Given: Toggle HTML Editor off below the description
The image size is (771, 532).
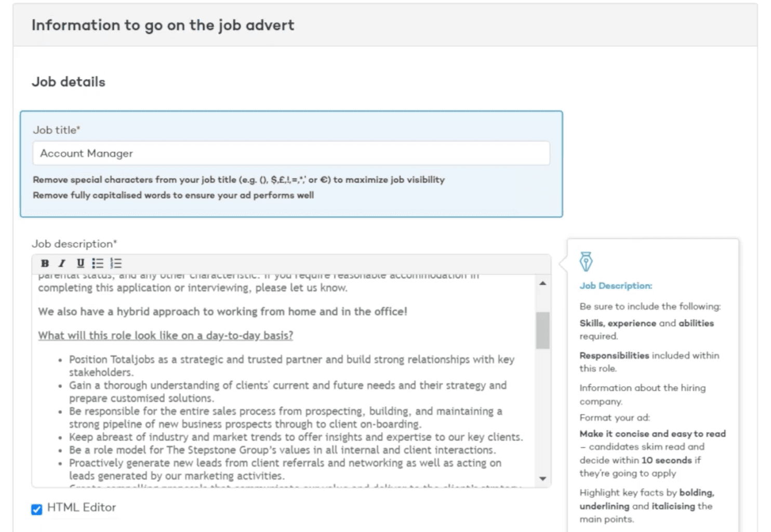Looking at the screenshot, I should click(x=36, y=510).
